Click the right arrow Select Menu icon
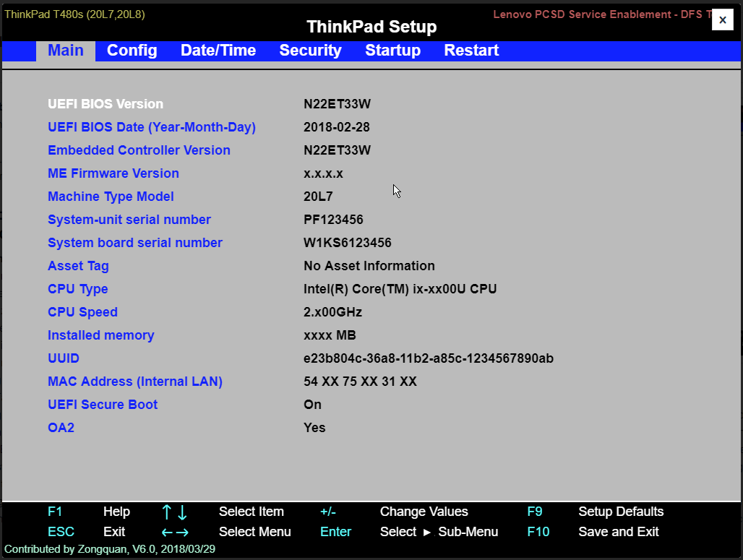This screenshot has height=560, width=743. click(x=182, y=533)
